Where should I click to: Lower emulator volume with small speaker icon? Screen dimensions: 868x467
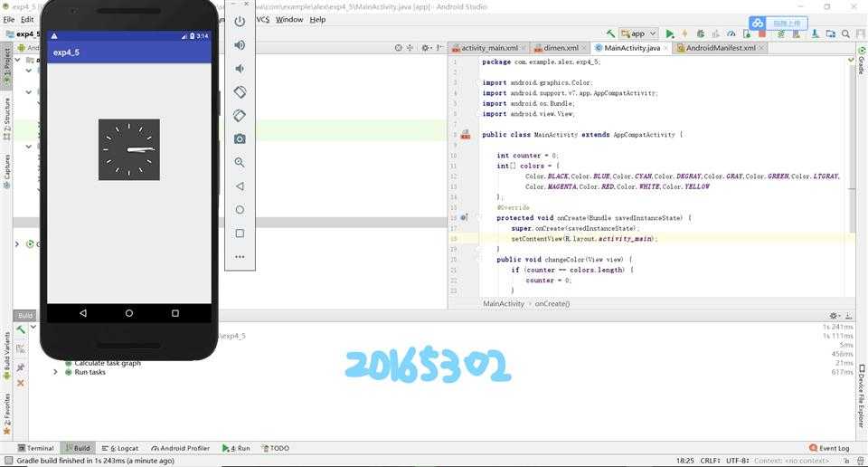coord(240,69)
